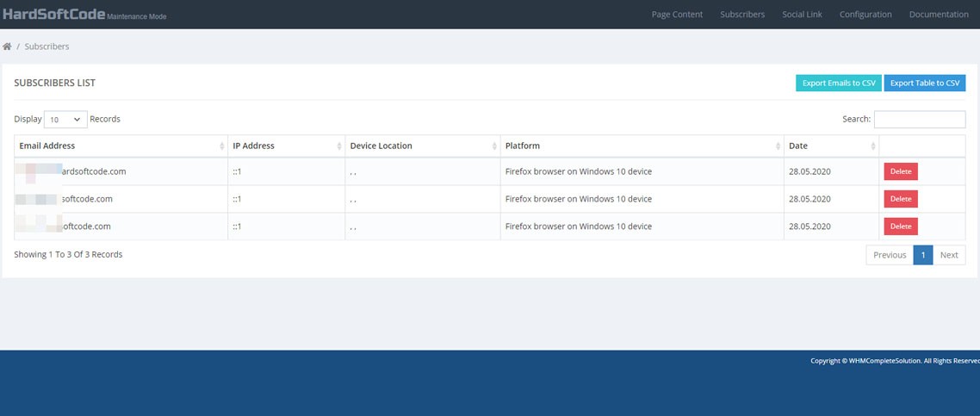Go to Next page in pagination
980x416 pixels.
pyautogui.click(x=949, y=255)
